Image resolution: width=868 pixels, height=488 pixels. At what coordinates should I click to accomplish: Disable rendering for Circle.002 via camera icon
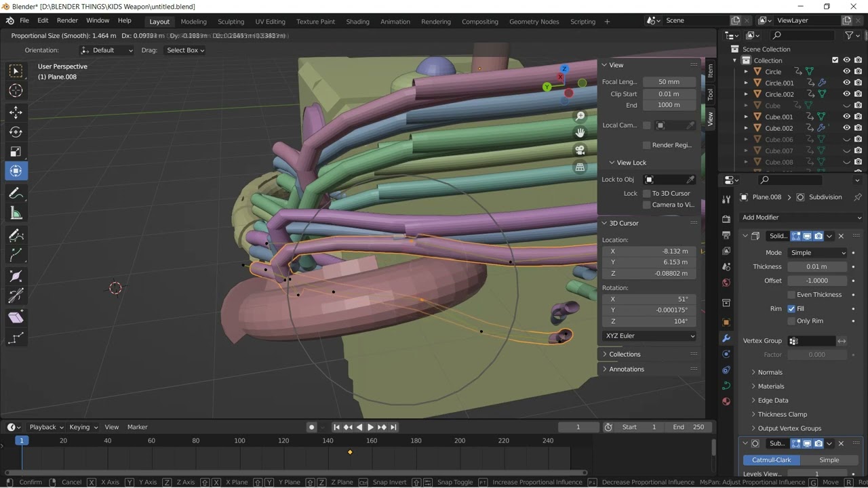point(858,94)
